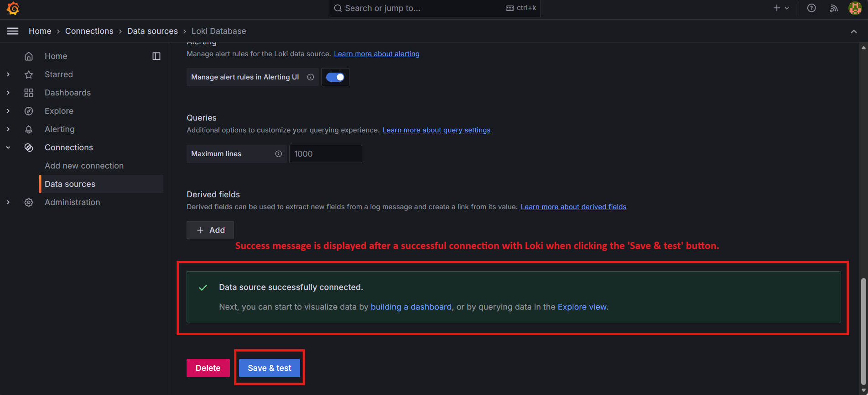
Task: Expand the Administration sidebar section
Action: [x=8, y=202]
